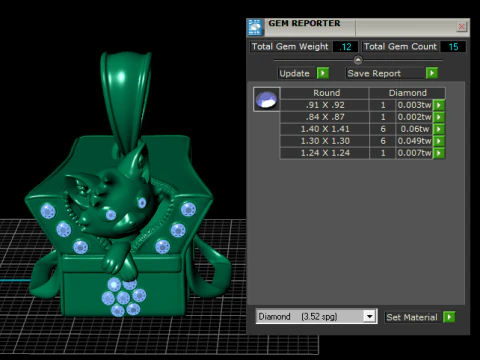Select the round gem thumbnail icon
480x360 pixels.
click(266, 99)
